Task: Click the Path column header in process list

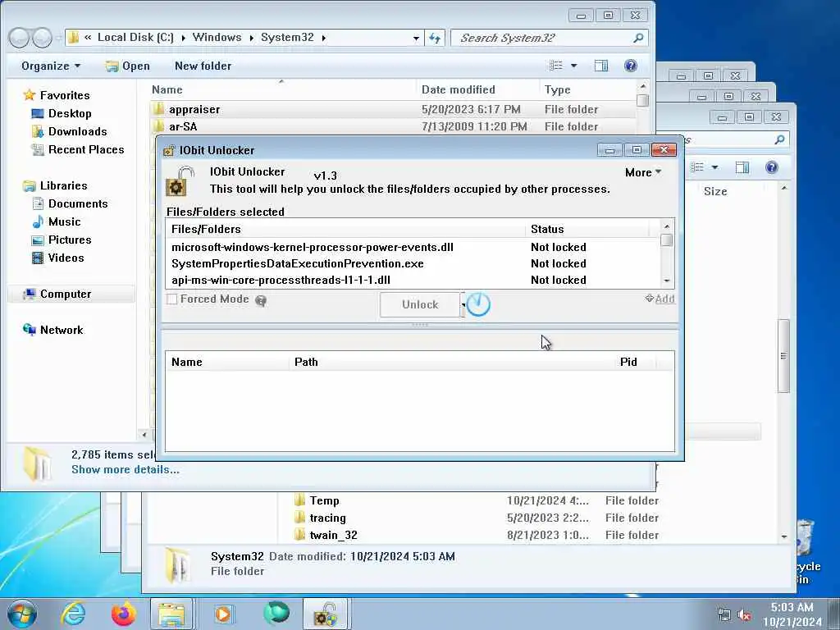Action: click(453, 362)
